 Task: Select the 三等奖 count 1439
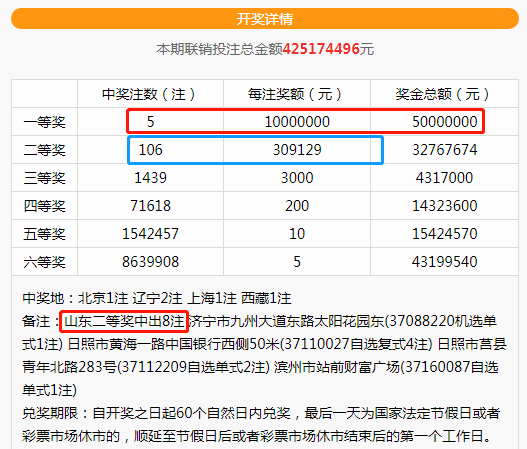[151, 178]
